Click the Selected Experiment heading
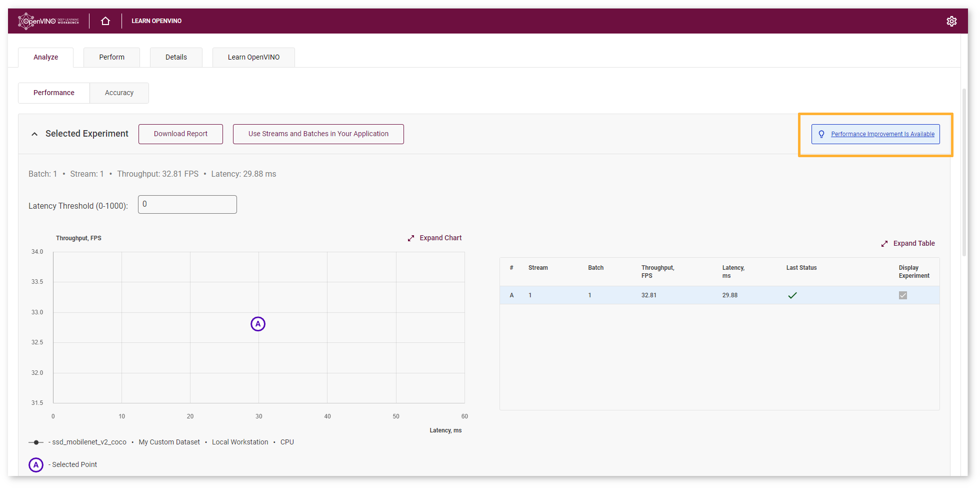Screen dimensions: 980x488 [x=87, y=134]
